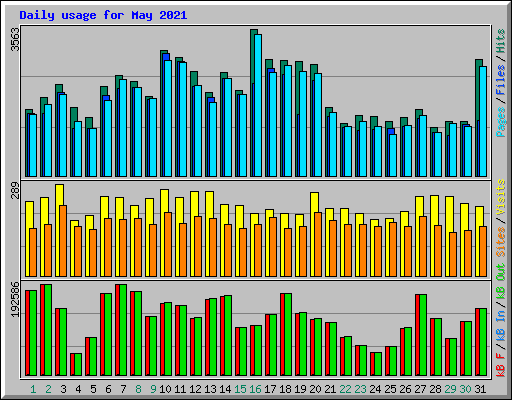
Task: Select day 20 on the x-axis
Action: click(315, 389)
